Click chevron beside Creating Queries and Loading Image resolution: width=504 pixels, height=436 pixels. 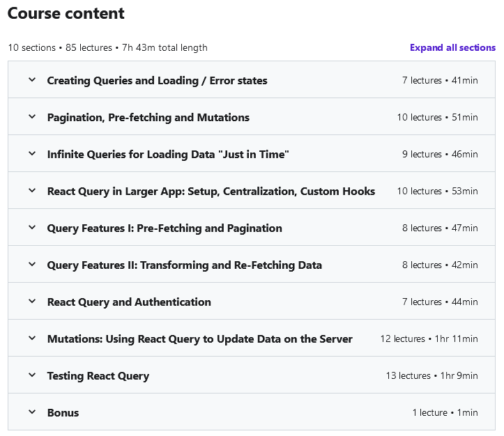tap(31, 80)
